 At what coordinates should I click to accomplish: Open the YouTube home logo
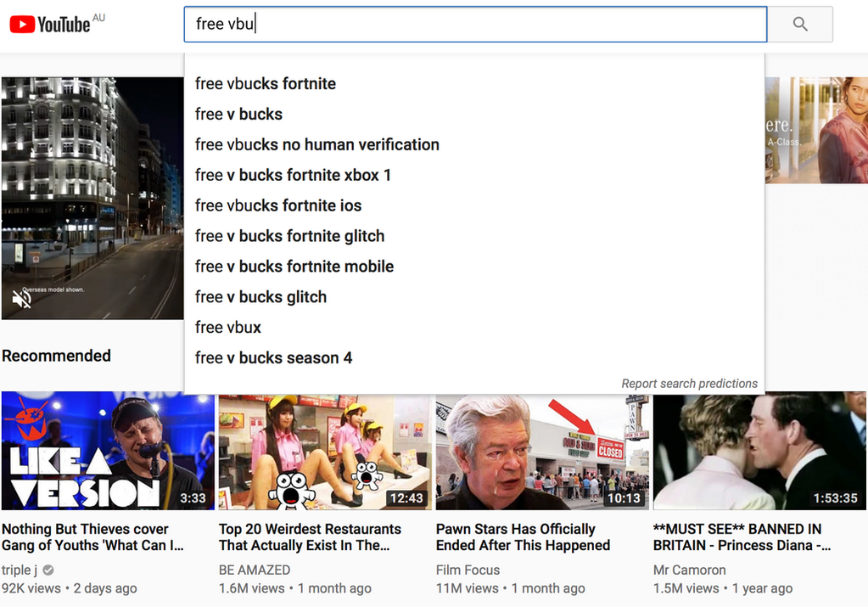pyautogui.click(x=50, y=25)
